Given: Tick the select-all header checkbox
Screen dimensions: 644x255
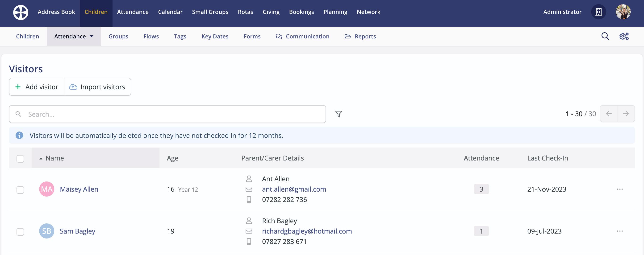Looking at the screenshot, I should click(x=20, y=159).
